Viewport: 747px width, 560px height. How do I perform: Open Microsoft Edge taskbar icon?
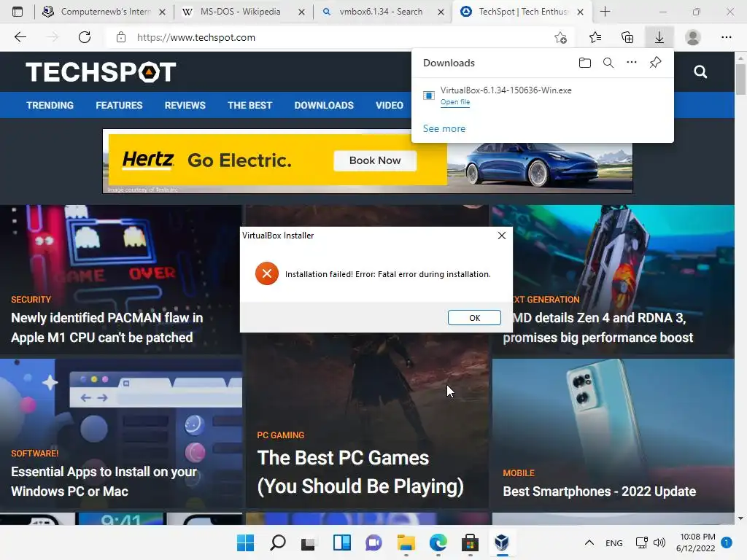click(438, 542)
